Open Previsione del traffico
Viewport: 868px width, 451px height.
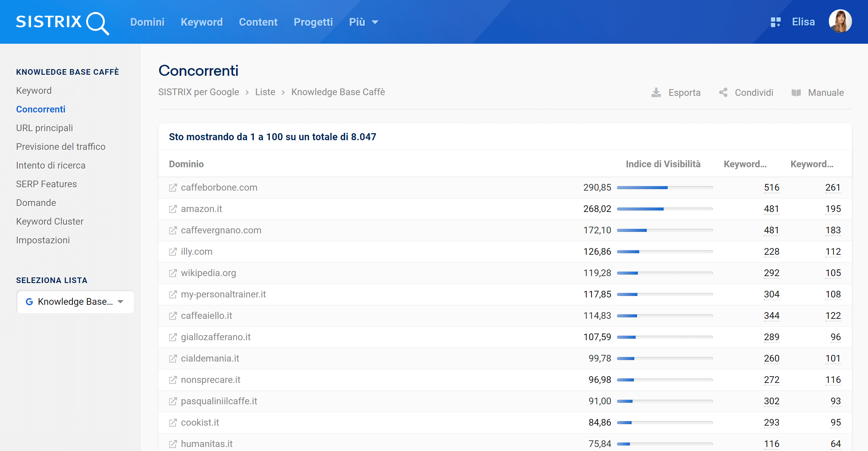61,147
